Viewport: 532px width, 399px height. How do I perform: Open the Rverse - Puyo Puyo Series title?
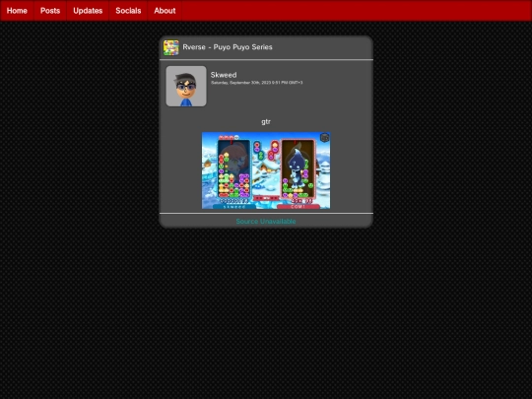pos(228,47)
